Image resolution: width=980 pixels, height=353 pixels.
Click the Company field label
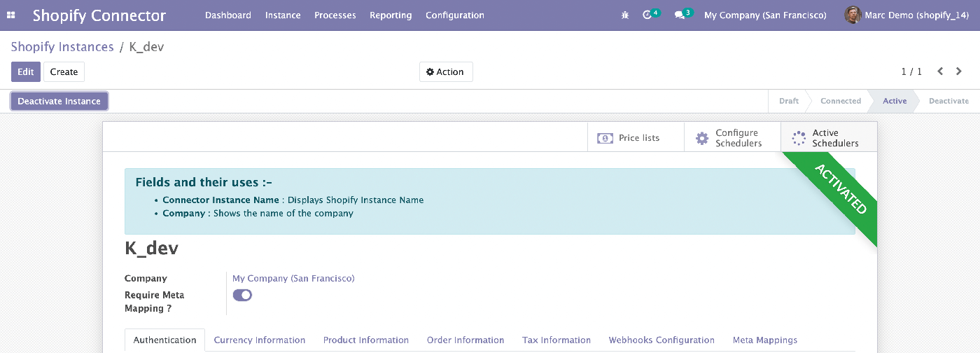(146, 278)
